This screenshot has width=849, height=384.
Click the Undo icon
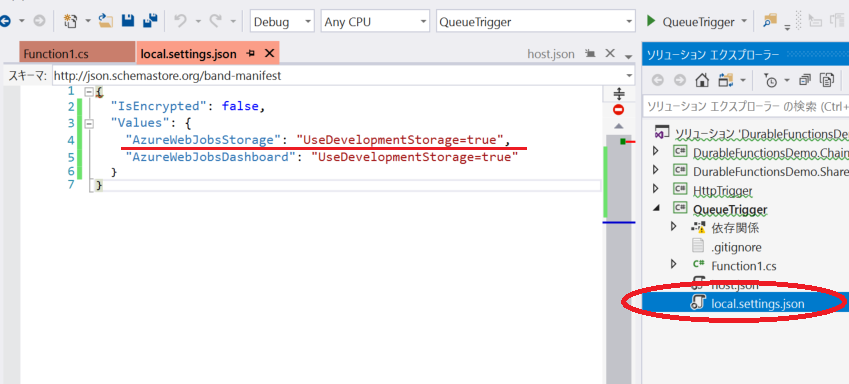click(x=180, y=22)
